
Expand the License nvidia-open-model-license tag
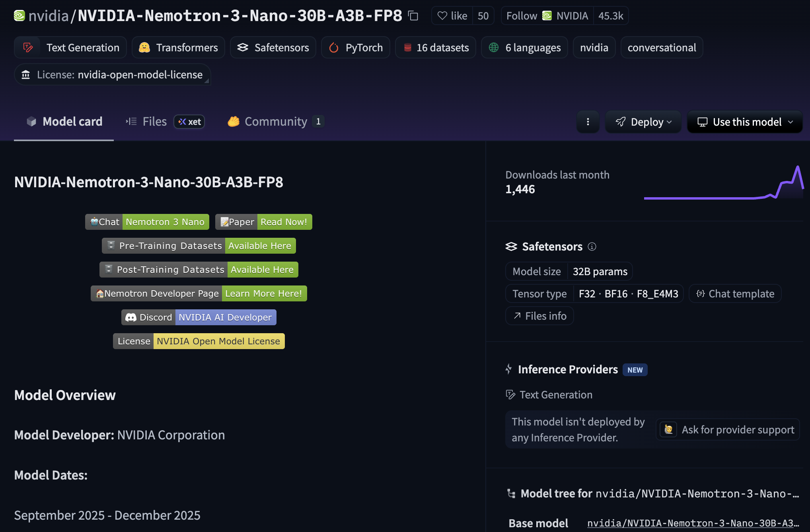[113, 75]
